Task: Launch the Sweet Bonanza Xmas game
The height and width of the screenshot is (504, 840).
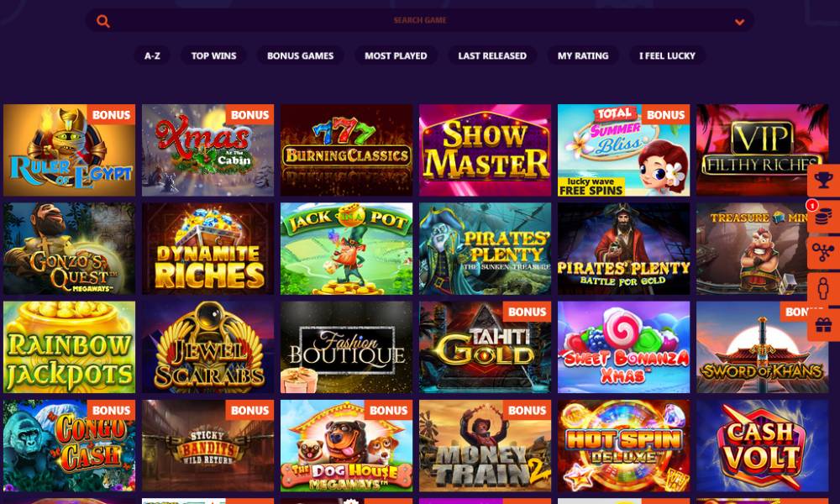Action: tap(623, 347)
